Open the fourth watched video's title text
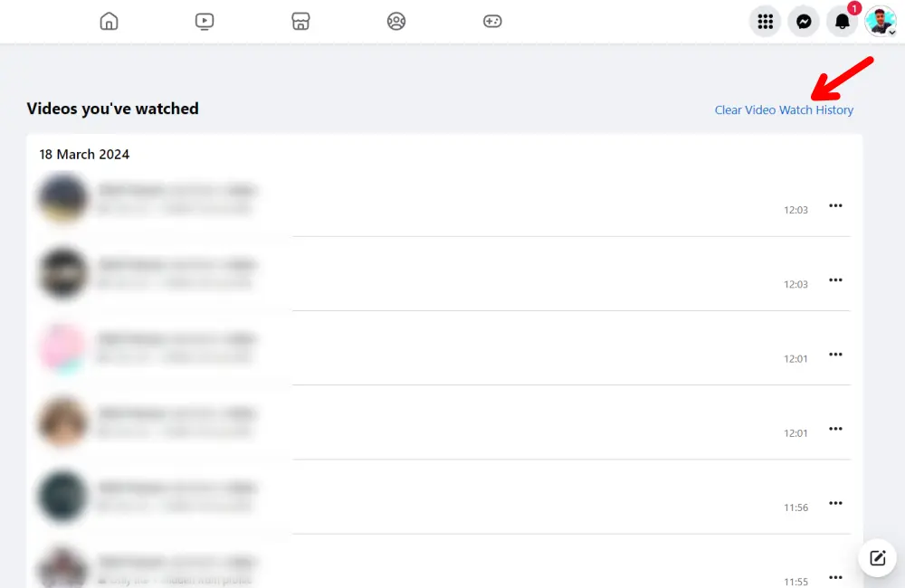Image resolution: width=905 pixels, height=588 pixels. 177,413
